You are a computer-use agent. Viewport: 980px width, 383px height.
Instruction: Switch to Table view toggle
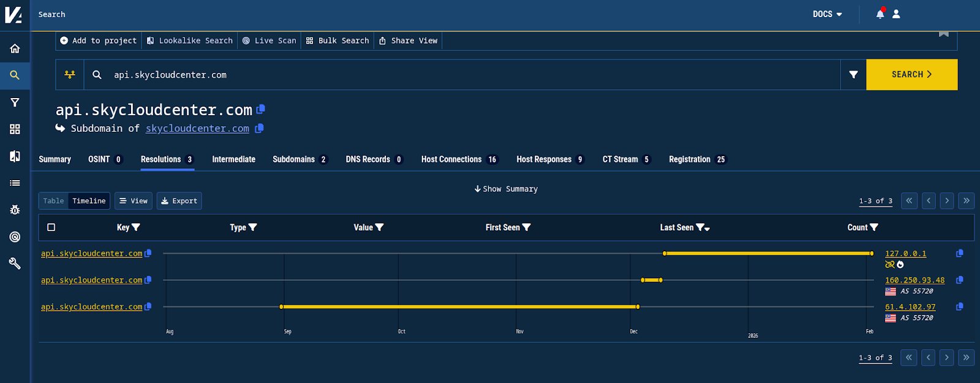coord(53,201)
